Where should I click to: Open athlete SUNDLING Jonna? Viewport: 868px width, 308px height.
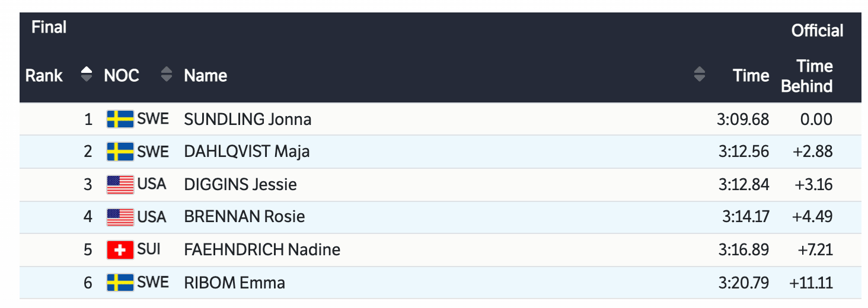[248, 119]
